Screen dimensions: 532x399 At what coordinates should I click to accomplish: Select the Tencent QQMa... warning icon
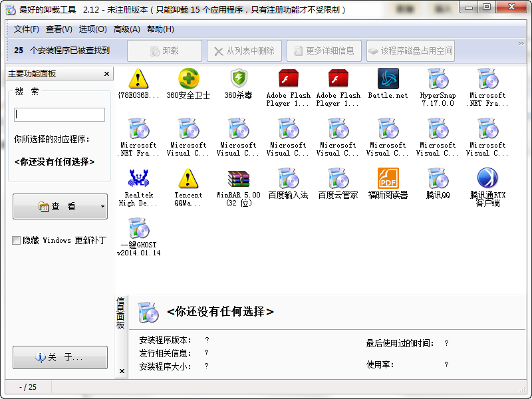click(188, 178)
